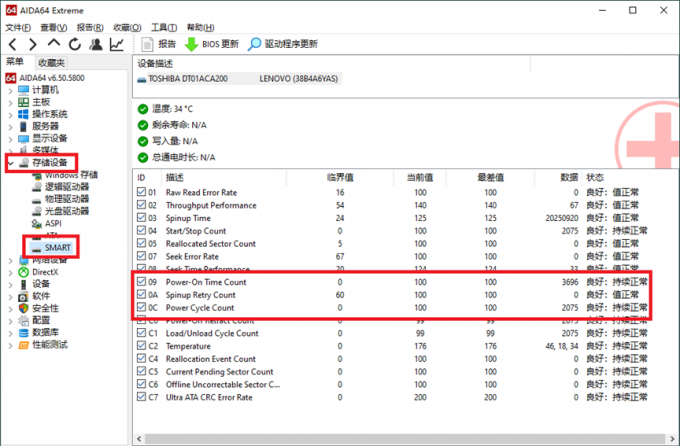This screenshot has width=680, height=446.
Task: Select the 安全性 shield icon
Action: tap(23, 308)
